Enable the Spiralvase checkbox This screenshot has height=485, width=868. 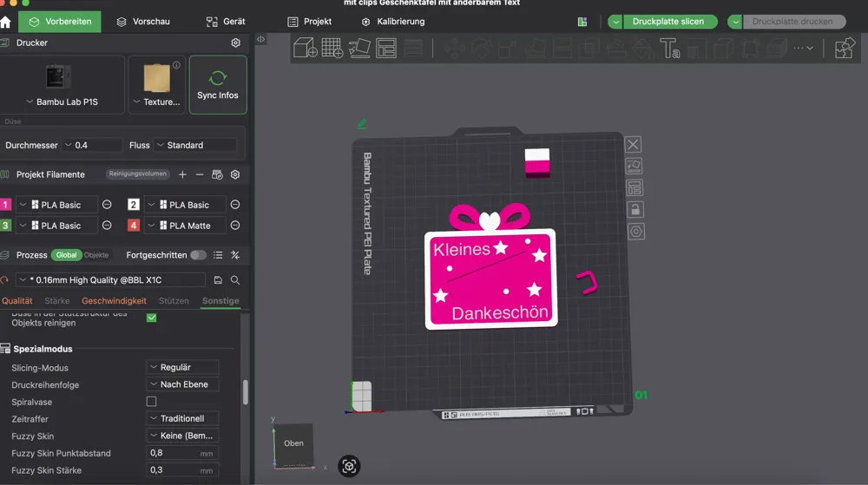click(151, 402)
